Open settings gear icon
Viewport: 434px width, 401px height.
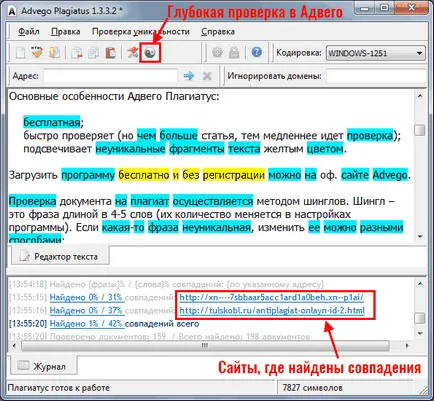[217, 52]
